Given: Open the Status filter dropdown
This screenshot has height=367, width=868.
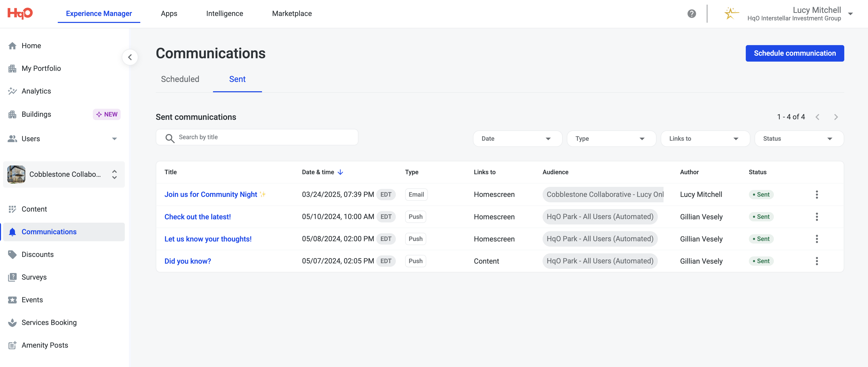Looking at the screenshot, I should 799,139.
